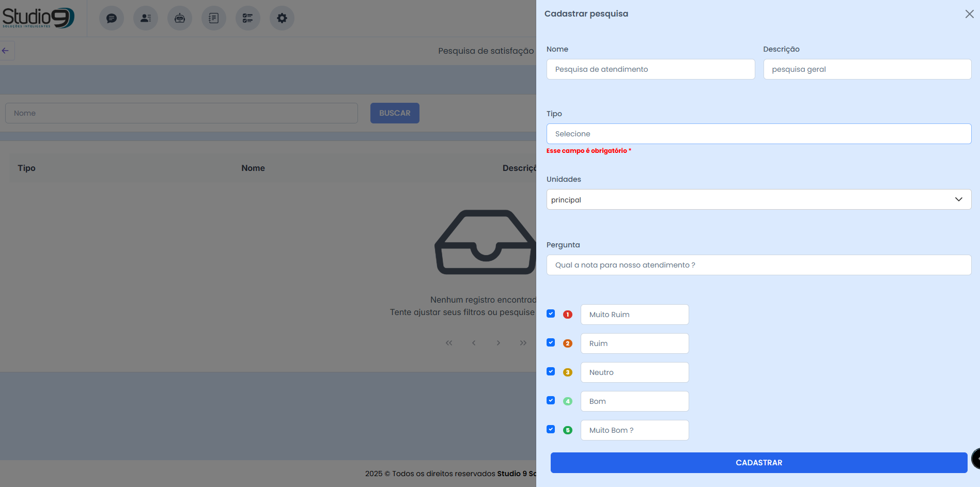Click the CADASTRAR button

758,463
